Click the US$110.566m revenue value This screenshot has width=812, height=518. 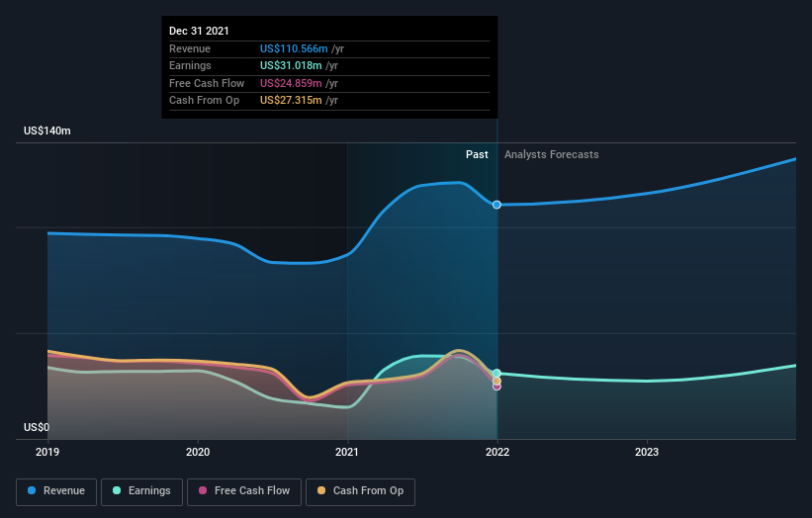pyautogui.click(x=294, y=48)
